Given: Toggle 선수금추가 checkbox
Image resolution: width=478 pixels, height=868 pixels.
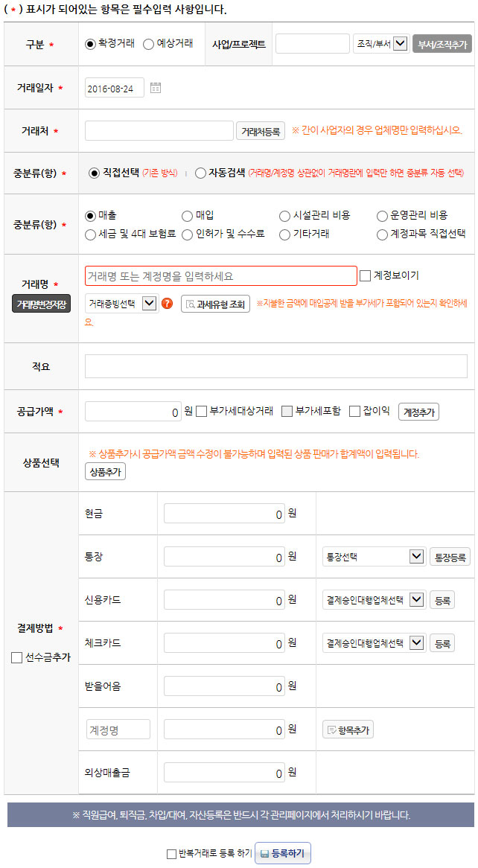Looking at the screenshot, I should point(16,657).
